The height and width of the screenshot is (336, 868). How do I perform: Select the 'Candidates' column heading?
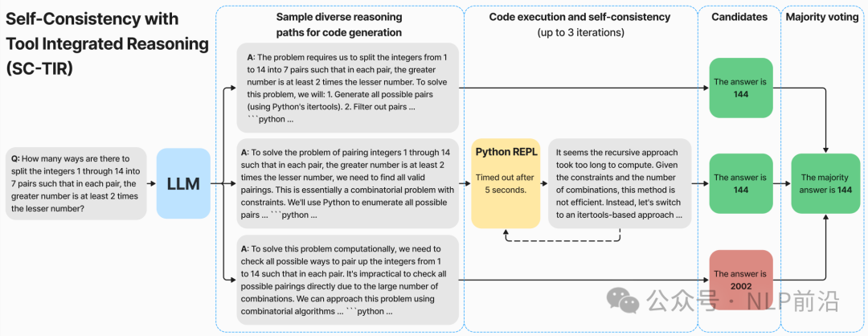[739, 17]
